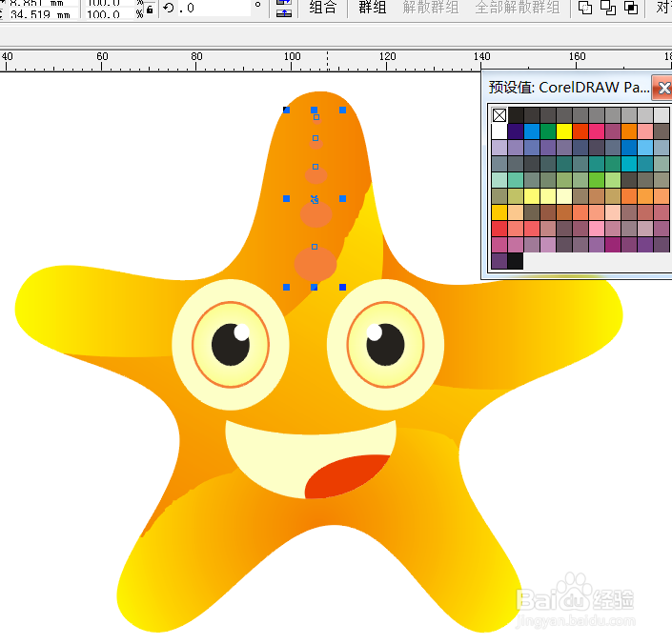Select the intersect shapes icon
Viewport: 672px width, 644px height.
[x=631, y=8]
